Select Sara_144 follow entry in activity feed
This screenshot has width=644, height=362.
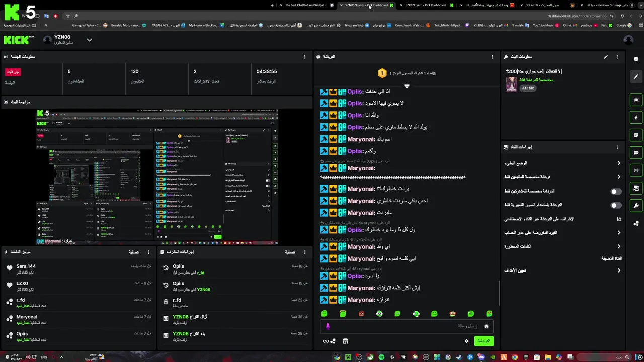(x=78, y=269)
